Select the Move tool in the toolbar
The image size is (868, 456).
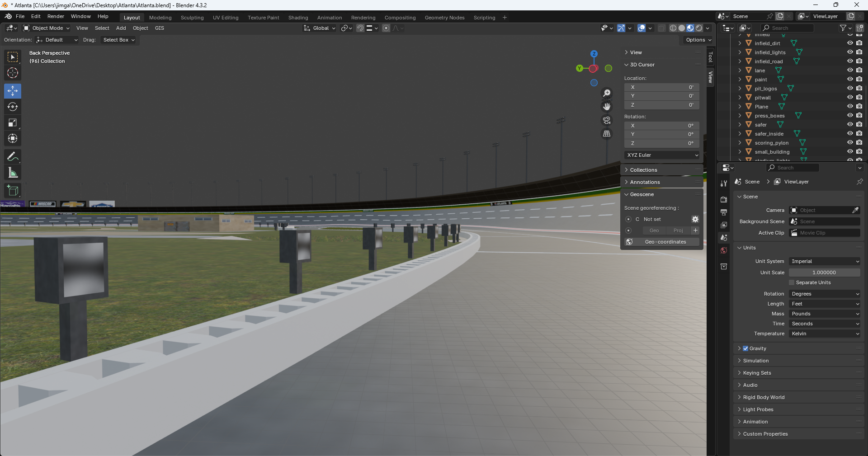click(x=13, y=91)
